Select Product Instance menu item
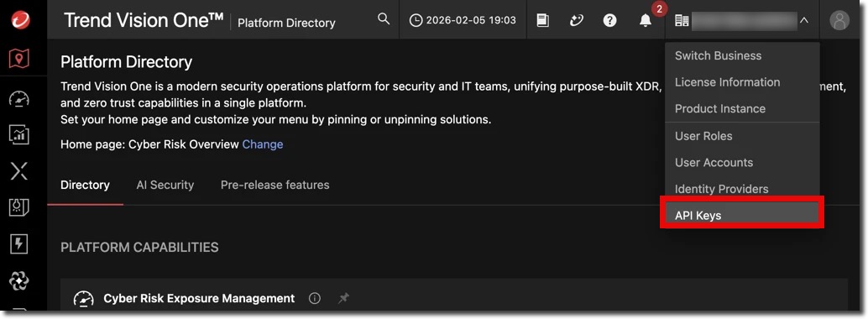This screenshot has width=868, height=319. tap(742, 108)
